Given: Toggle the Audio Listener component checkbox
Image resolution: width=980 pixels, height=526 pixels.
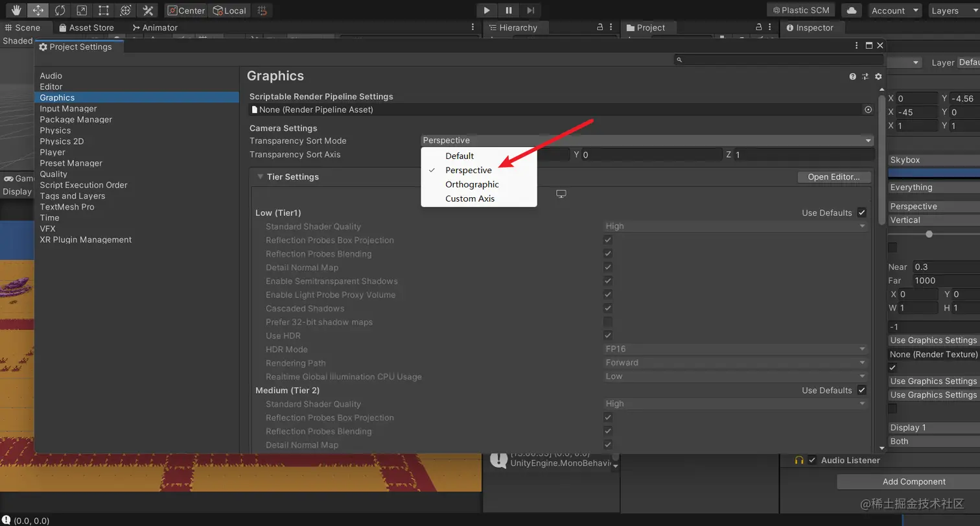Looking at the screenshot, I should point(812,460).
